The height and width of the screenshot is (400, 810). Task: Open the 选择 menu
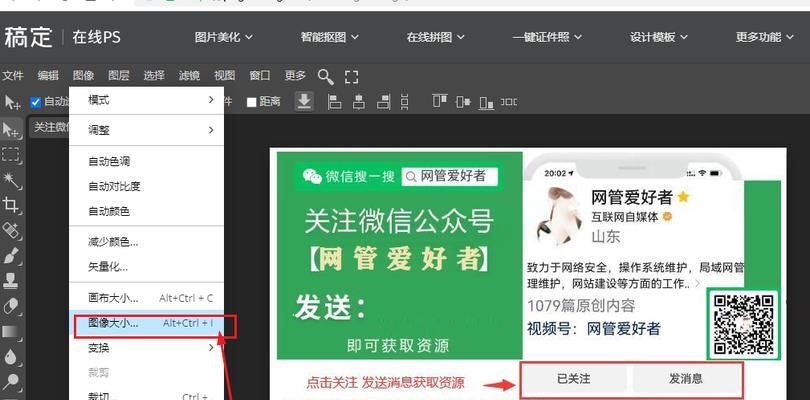(154, 76)
